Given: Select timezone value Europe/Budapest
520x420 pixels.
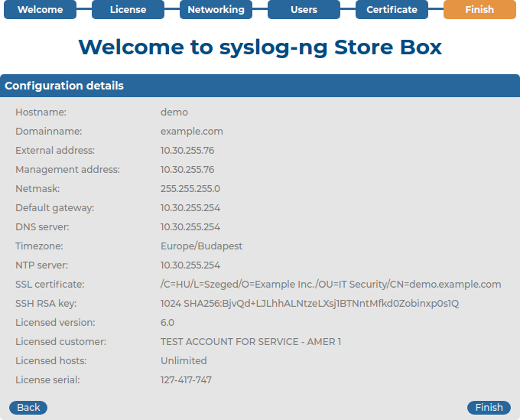Looking at the screenshot, I should tap(201, 246).
